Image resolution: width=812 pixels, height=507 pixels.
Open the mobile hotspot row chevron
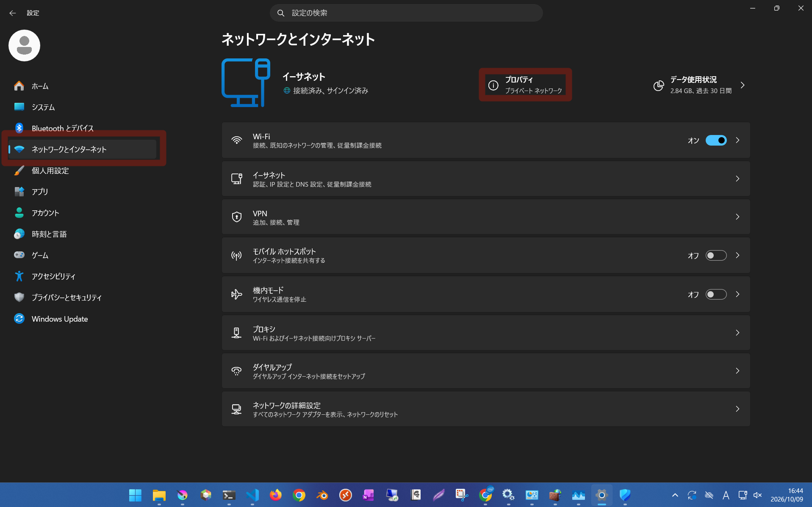pyautogui.click(x=737, y=255)
